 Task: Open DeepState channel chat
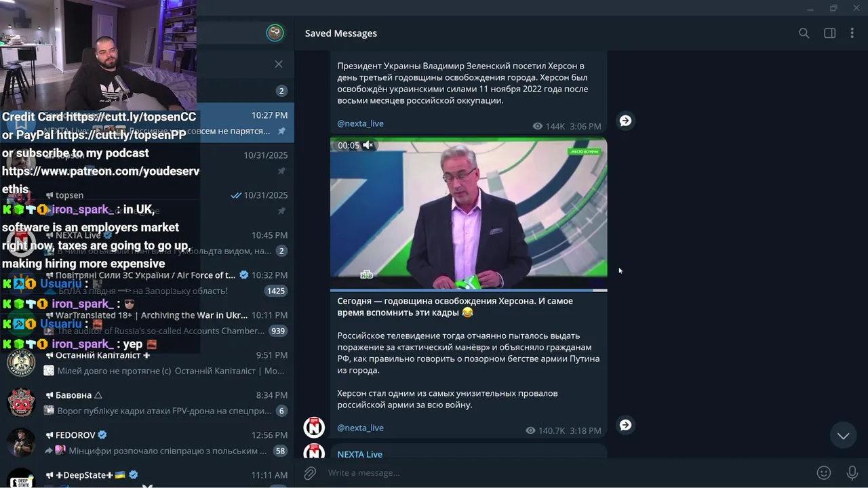[x=147, y=476]
